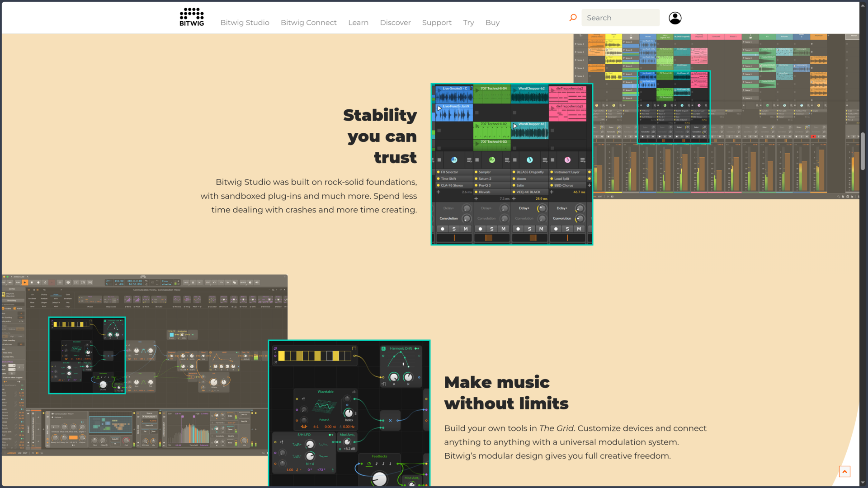Select the clock icon in enlarged Feedbacks module
This screenshot has height=488, width=868.
pyautogui.click(x=369, y=464)
